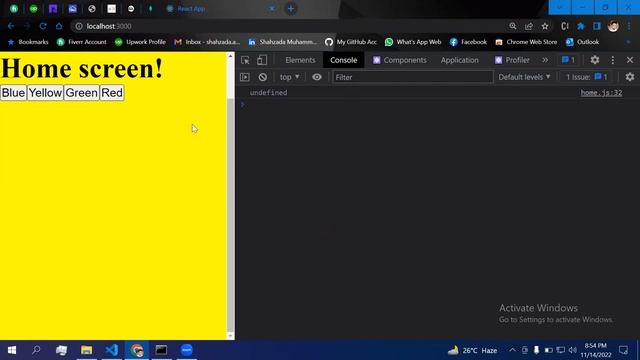Focus the console Filter field

pos(413,77)
